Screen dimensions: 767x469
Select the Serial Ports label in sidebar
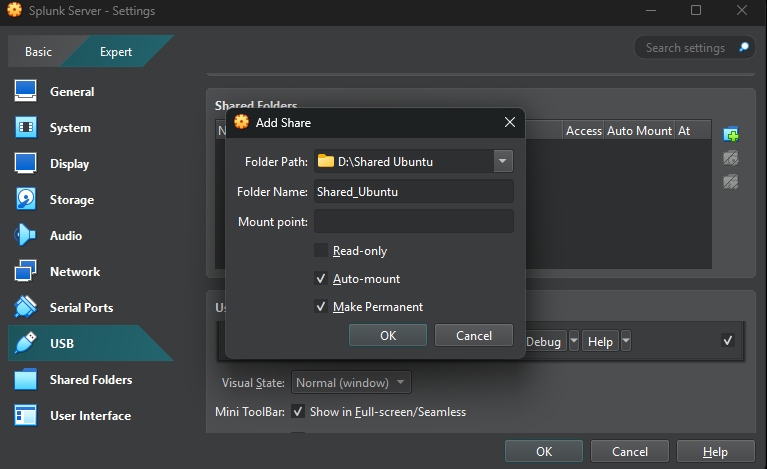coord(82,308)
